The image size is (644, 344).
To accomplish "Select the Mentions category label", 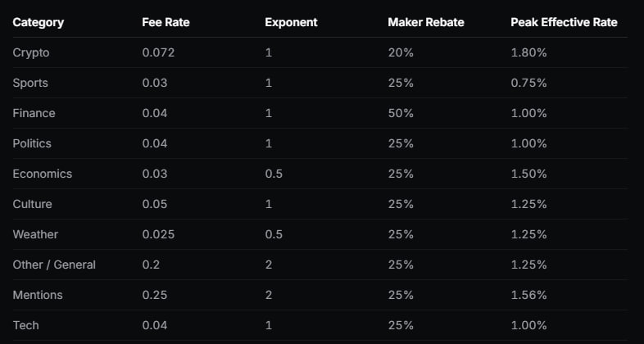I will click(x=38, y=295).
